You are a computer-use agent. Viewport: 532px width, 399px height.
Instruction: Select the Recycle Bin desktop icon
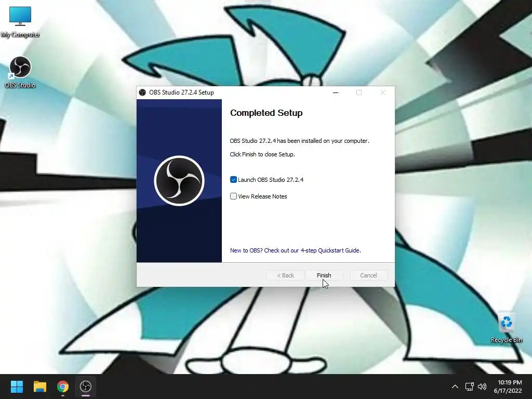[x=506, y=327]
